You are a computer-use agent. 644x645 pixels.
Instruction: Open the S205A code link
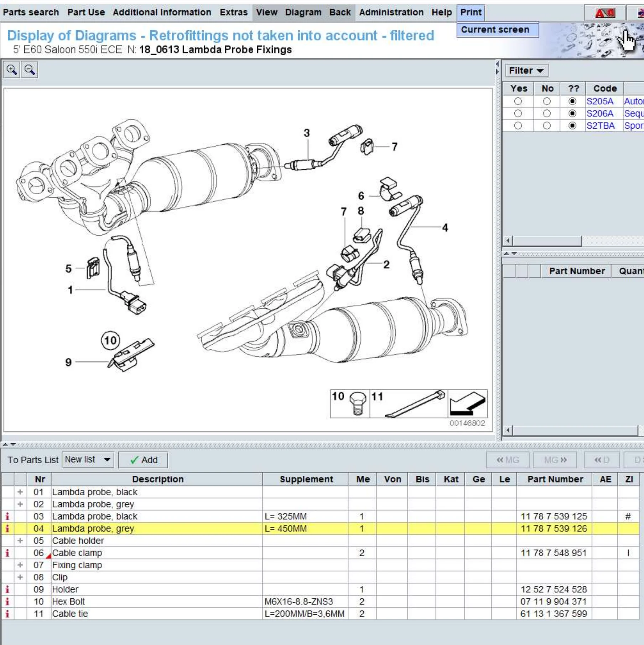pos(600,102)
